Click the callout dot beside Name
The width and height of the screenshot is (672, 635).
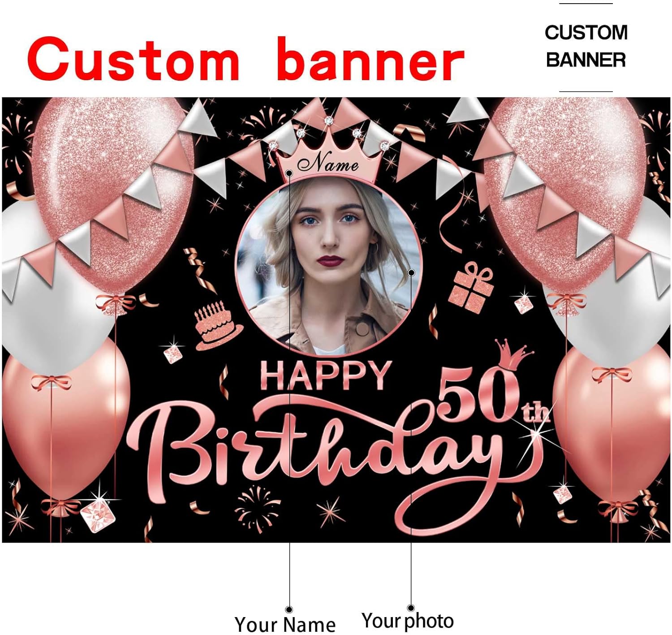pos(289,173)
